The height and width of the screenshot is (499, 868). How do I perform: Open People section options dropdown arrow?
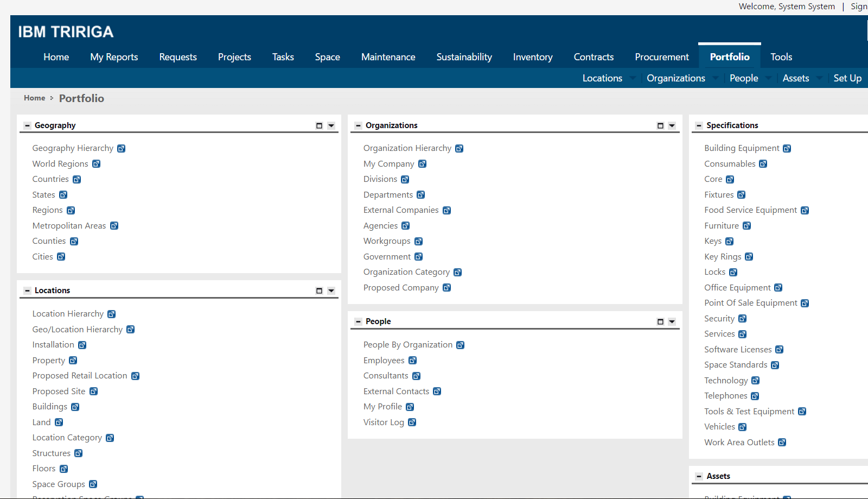click(x=672, y=321)
